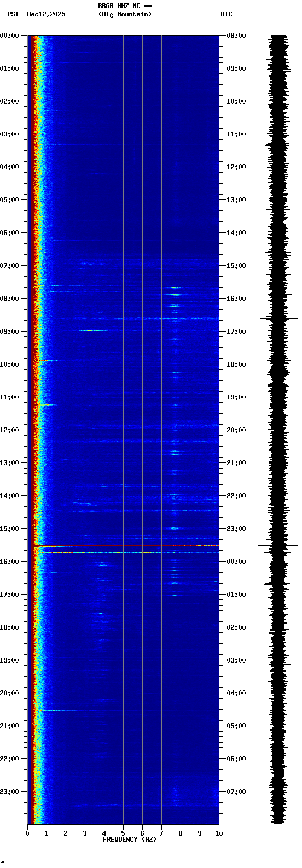302x868 pixels.
Task: Click the '(Big Mountain)' station name
Action: 125,14
